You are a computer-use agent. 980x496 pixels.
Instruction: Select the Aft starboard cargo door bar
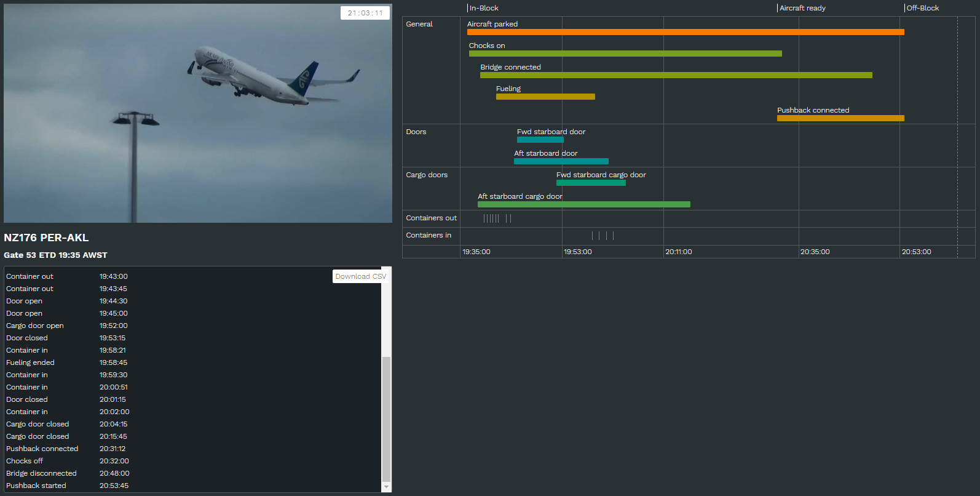(584, 204)
